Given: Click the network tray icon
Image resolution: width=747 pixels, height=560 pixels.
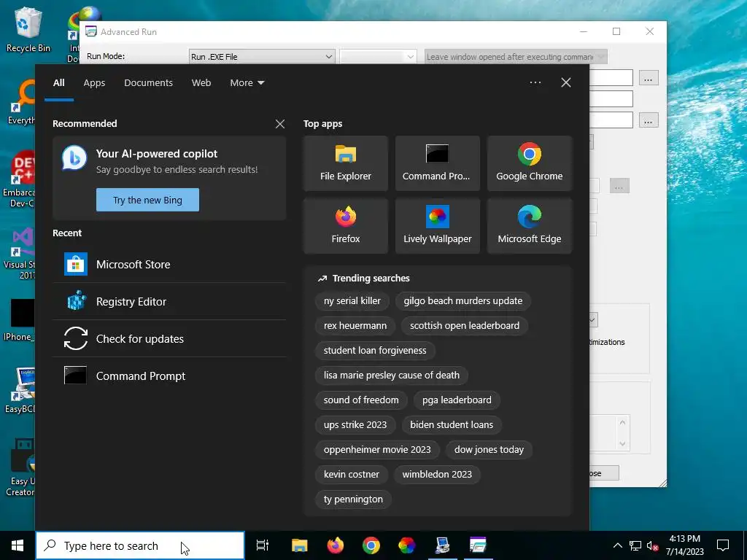Looking at the screenshot, I should click(x=635, y=545).
